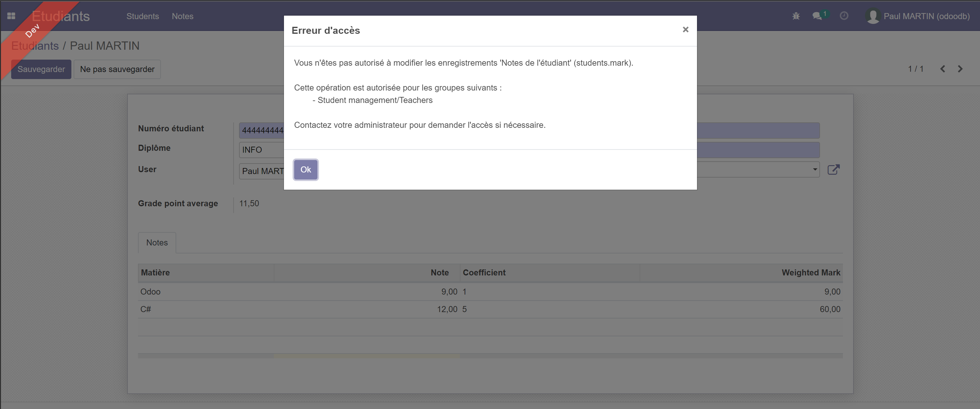Image resolution: width=980 pixels, height=409 pixels.
Task: Open the conversations chat icon
Action: 817,16
